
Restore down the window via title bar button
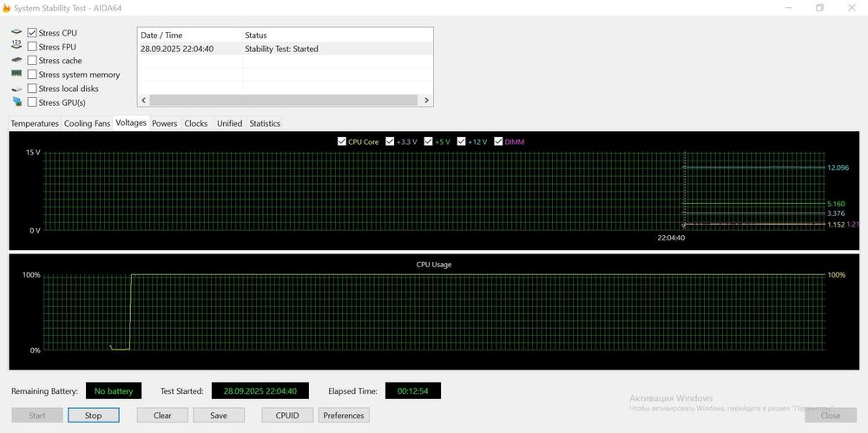[820, 8]
